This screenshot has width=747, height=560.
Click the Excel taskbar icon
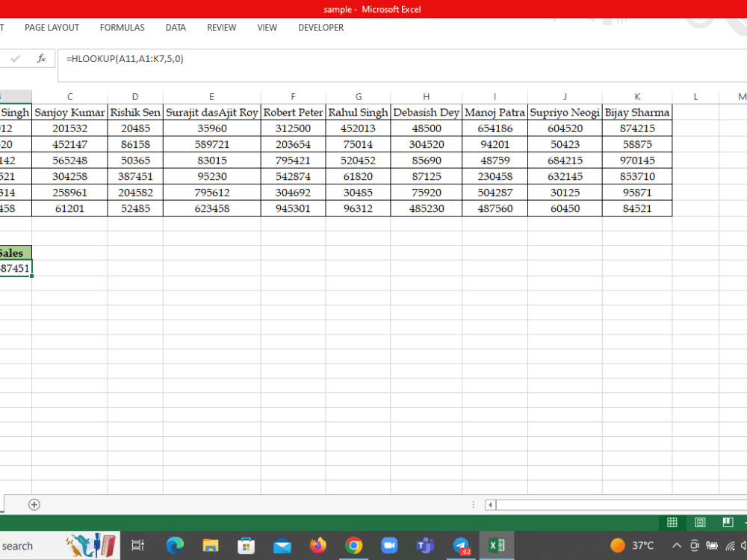497,545
